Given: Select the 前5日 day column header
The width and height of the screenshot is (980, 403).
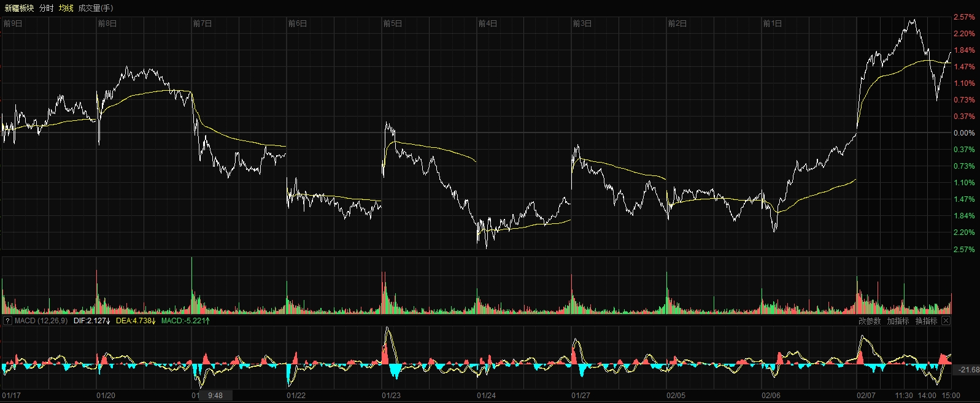Looking at the screenshot, I should pyautogui.click(x=393, y=24).
